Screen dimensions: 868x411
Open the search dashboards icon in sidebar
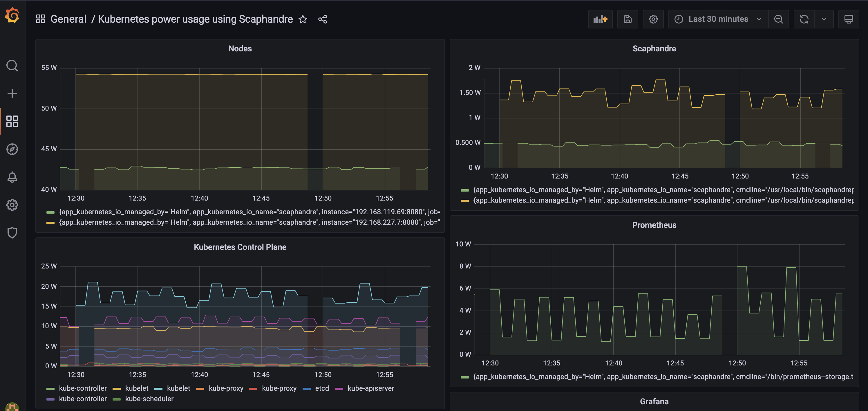click(12, 65)
